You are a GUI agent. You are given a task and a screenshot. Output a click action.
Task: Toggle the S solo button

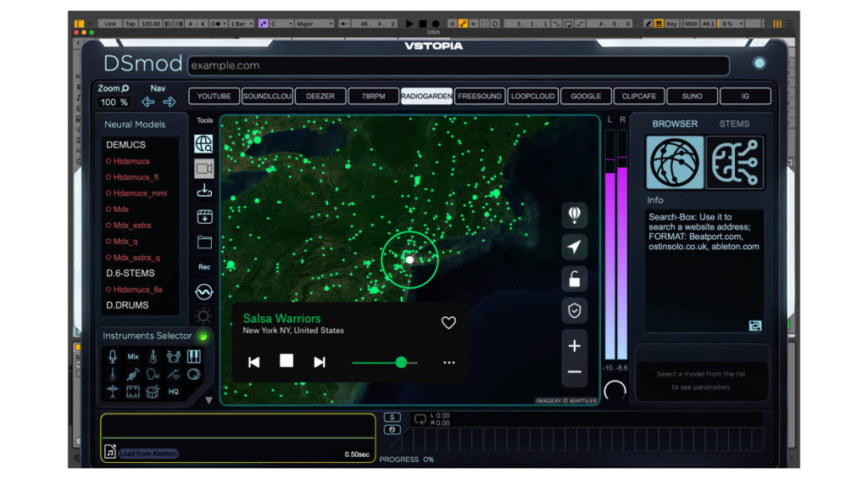point(392,417)
